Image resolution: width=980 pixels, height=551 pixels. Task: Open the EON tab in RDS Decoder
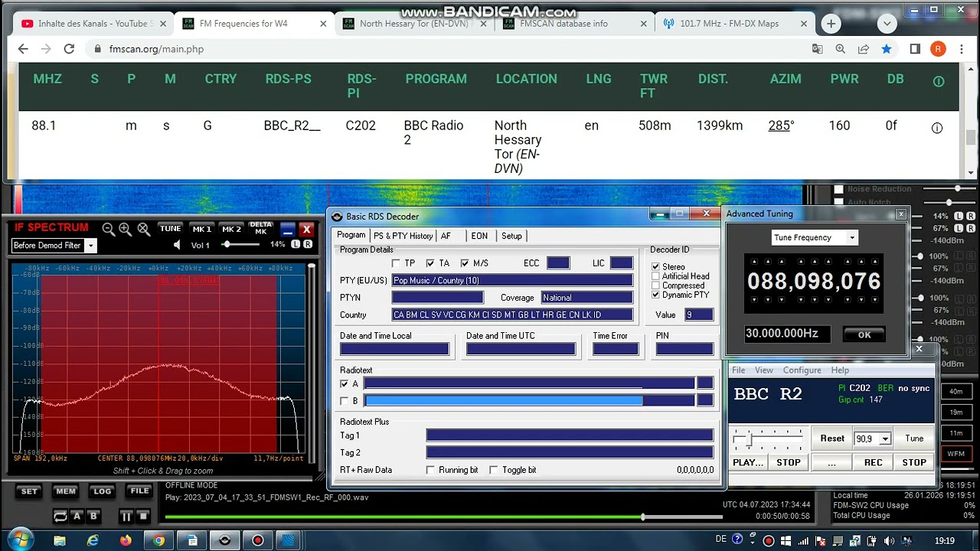pos(479,236)
